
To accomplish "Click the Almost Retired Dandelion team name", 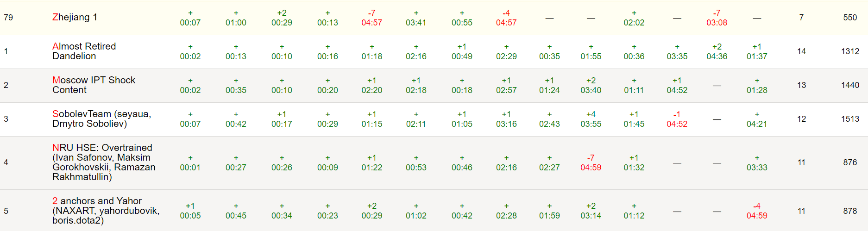I will coord(84,51).
